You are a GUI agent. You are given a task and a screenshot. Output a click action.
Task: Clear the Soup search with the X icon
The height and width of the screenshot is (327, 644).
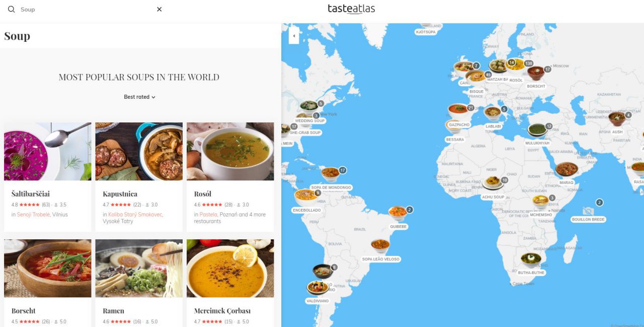pyautogui.click(x=159, y=9)
